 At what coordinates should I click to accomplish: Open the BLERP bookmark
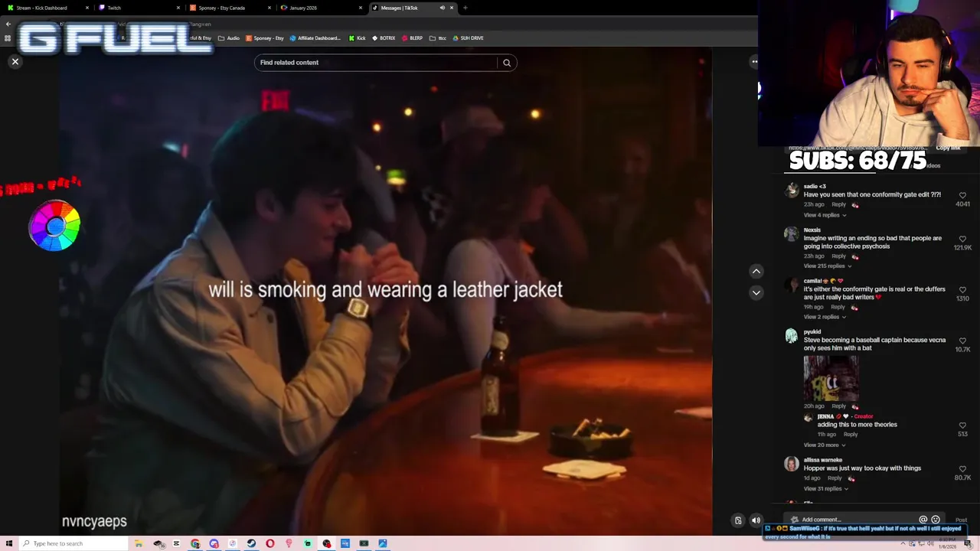pyautogui.click(x=412, y=38)
